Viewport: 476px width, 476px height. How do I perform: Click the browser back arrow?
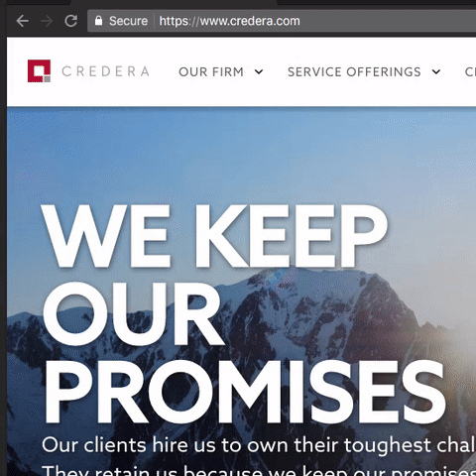pos(23,21)
